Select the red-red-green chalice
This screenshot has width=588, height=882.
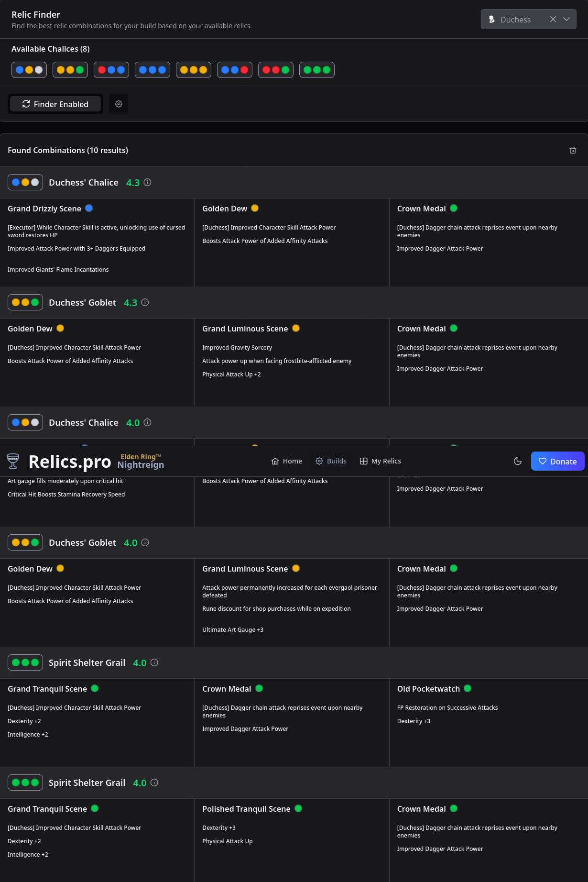[276, 70]
